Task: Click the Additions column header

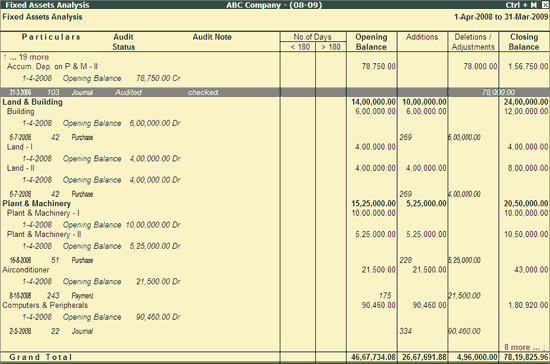Action: tap(422, 37)
